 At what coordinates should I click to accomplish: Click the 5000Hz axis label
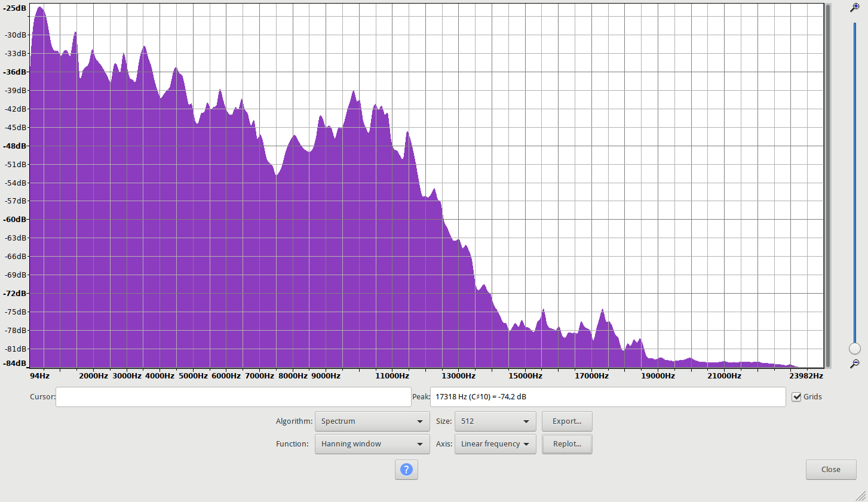point(193,376)
